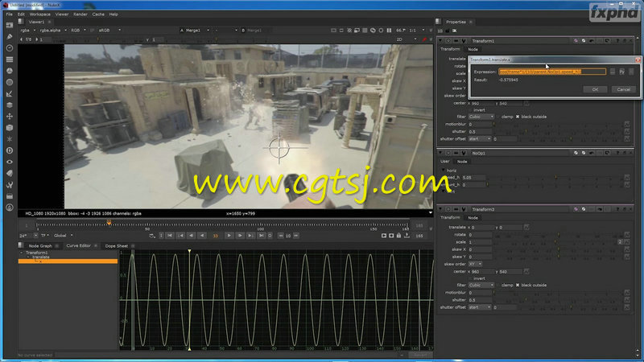Open the Channel nodes toolbar icon
Screen dimensions: 644x362
pos(10,60)
